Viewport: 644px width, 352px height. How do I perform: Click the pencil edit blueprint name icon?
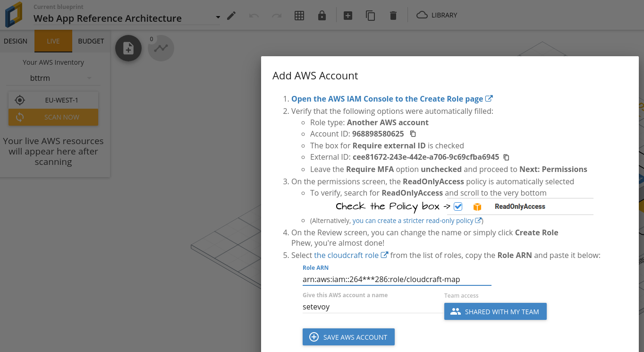pos(231,16)
